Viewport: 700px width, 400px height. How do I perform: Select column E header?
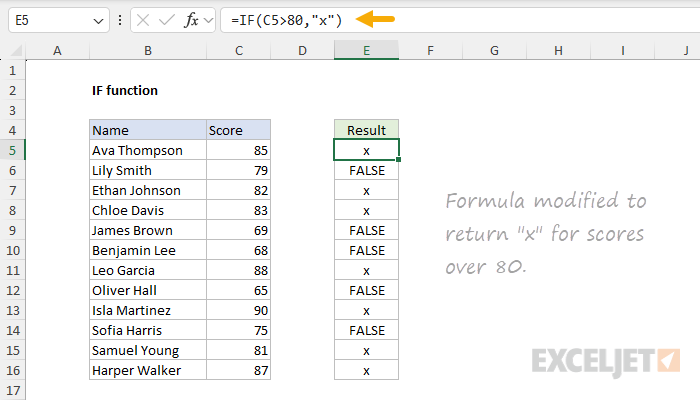[x=367, y=50]
